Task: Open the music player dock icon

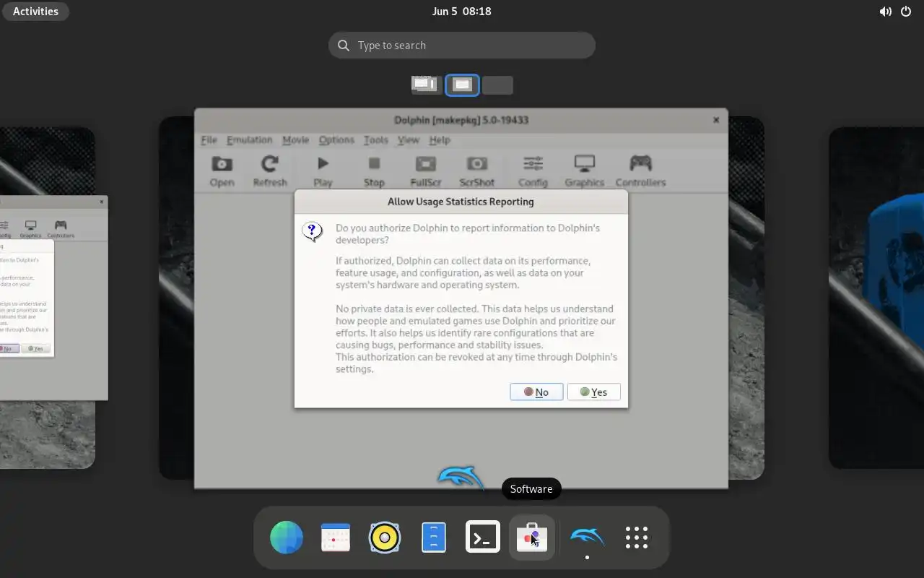Action: point(385,538)
